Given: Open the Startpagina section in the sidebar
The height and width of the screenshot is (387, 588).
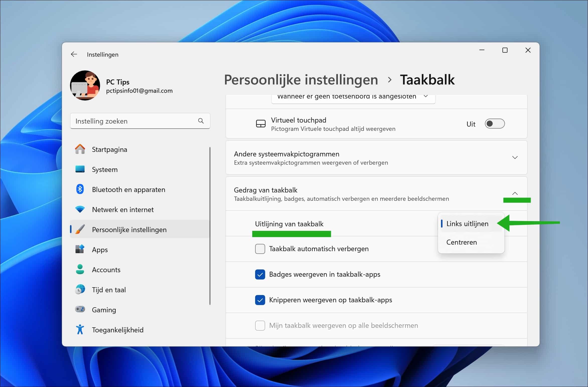Looking at the screenshot, I should click(109, 149).
